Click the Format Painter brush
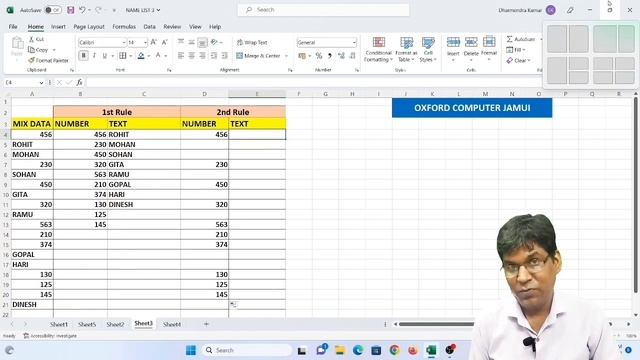The image size is (640, 360). pyautogui.click(x=31, y=60)
